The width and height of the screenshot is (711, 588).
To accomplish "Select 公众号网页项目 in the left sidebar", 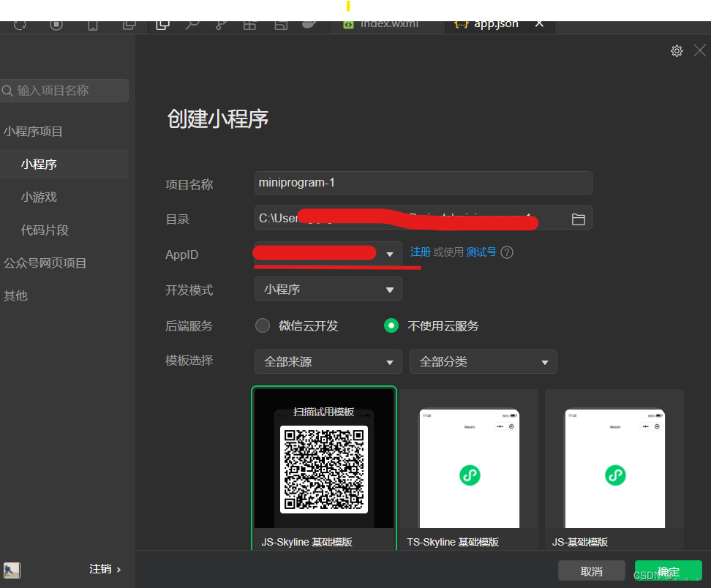I will [45, 263].
